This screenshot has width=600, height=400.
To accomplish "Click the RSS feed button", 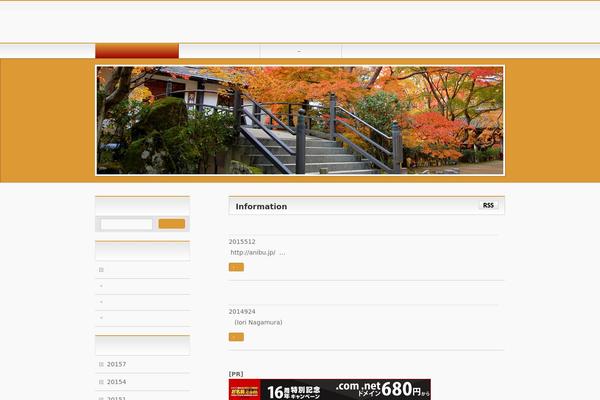I will pyautogui.click(x=488, y=206).
